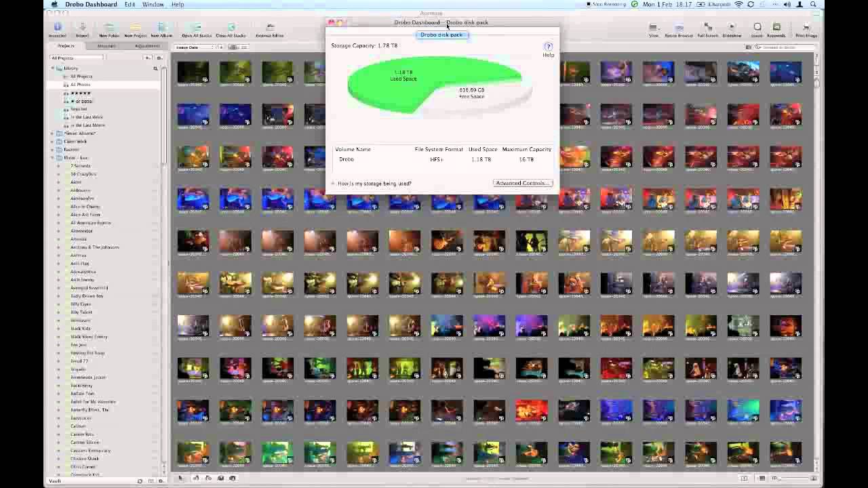Viewport: 868px width, 488px height.
Task: Open the Inspector toolbar icon
Action: 57,28
